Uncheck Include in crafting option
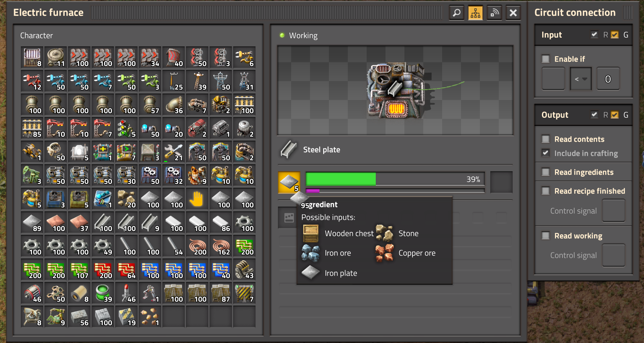This screenshot has width=644, height=343. click(546, 153)
